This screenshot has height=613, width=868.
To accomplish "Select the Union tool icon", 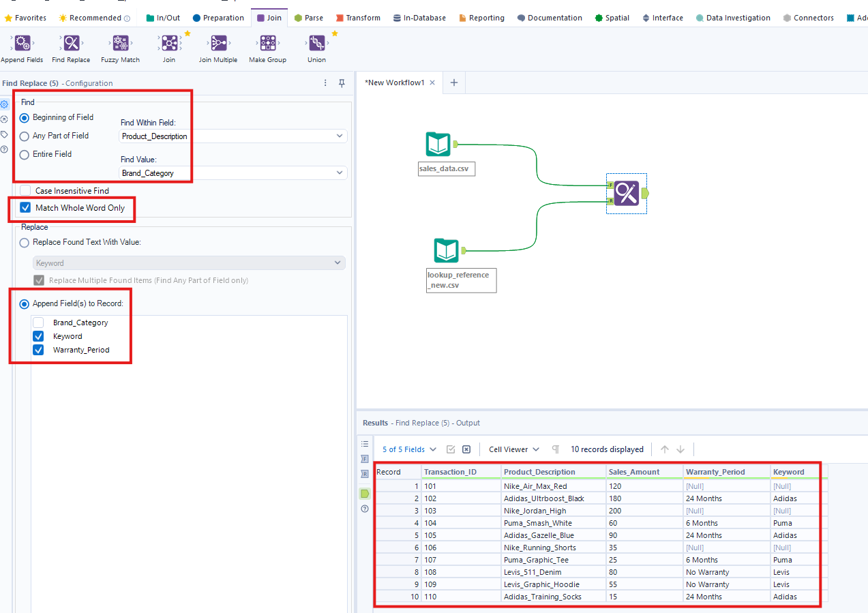I will tap(316, 44).
